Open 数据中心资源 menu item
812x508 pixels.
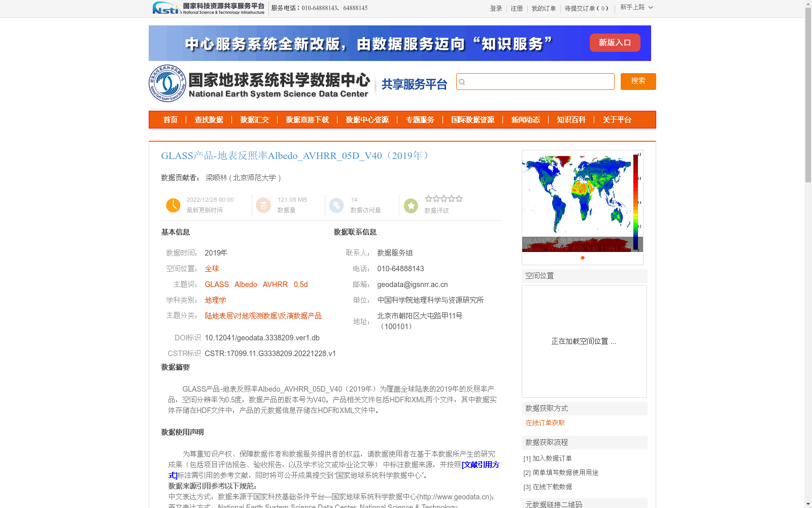pyautogui.click(x=367, y=120)
